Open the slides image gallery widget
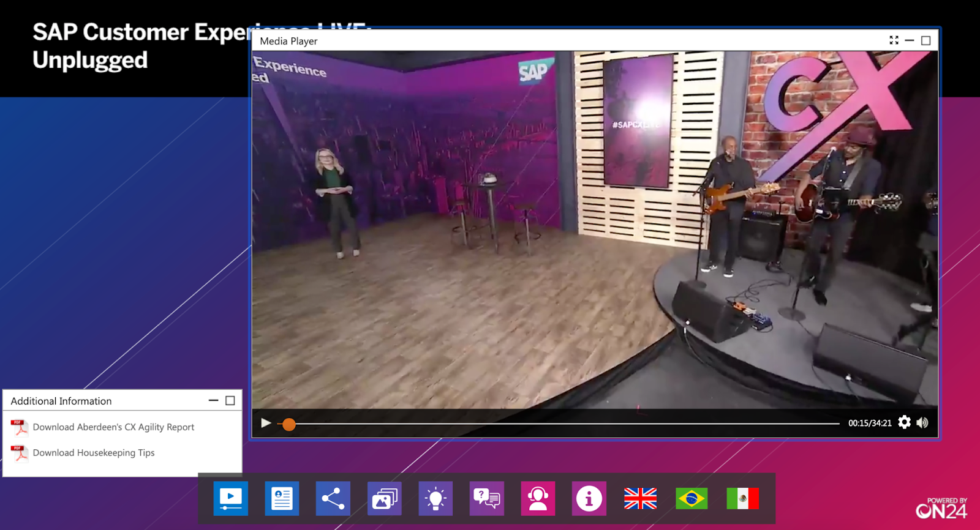Screen dimensions: 980x530 pyautogui.click(x=384, y=498)
